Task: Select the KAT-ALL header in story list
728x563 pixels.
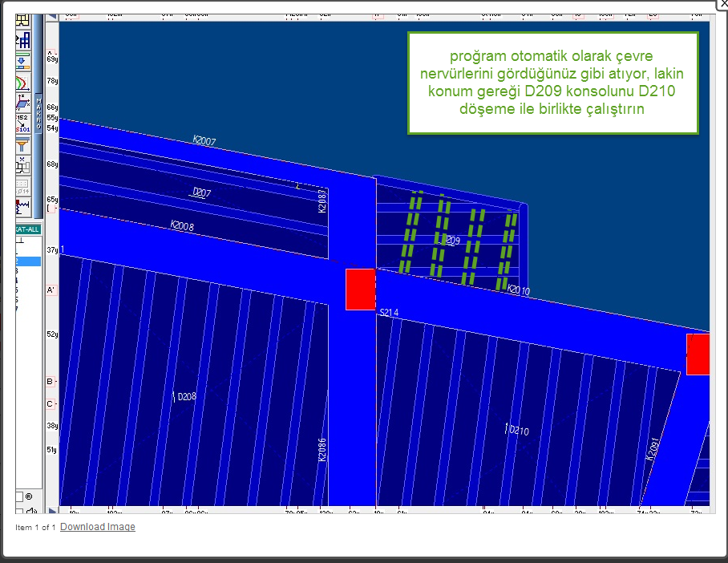Action: pyautogui.click(x=28, y=229)
